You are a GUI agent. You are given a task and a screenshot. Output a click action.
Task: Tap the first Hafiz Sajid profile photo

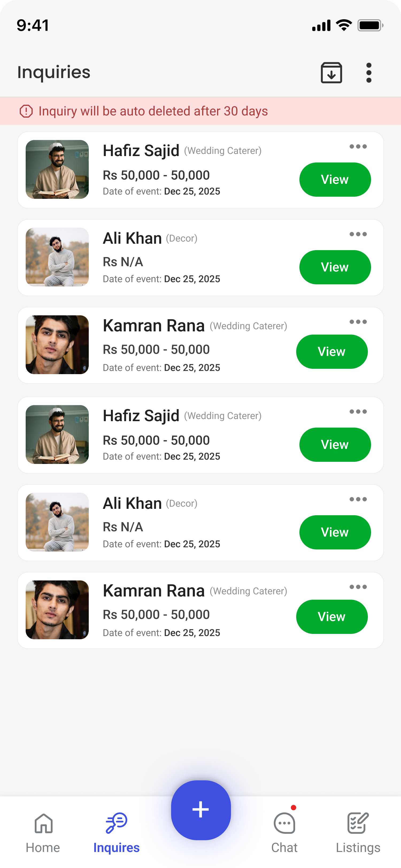coord(57,169)
